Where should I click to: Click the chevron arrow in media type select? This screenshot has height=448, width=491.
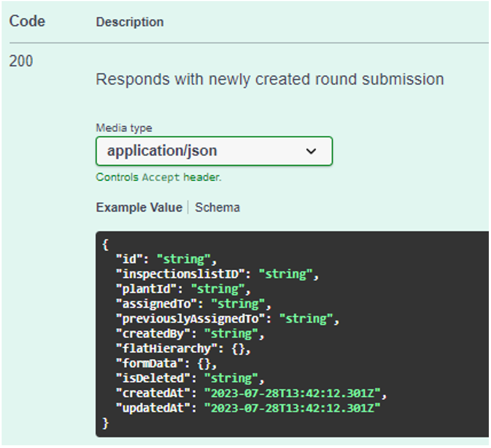(311, 151)
